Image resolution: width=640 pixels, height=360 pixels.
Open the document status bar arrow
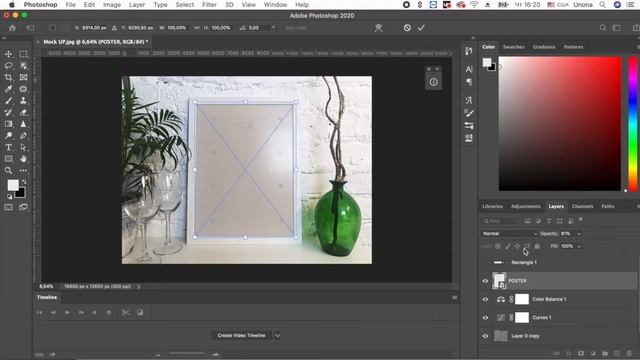pos(138,287)
